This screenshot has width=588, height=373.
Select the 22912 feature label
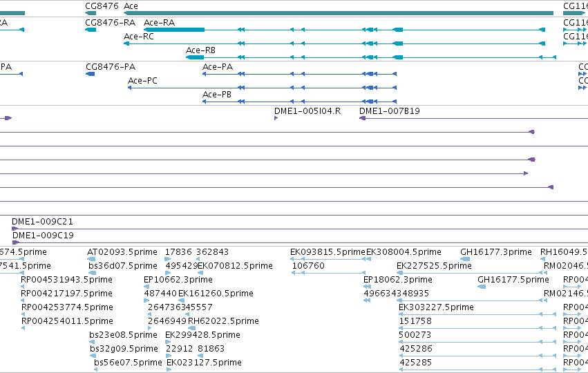179,349
